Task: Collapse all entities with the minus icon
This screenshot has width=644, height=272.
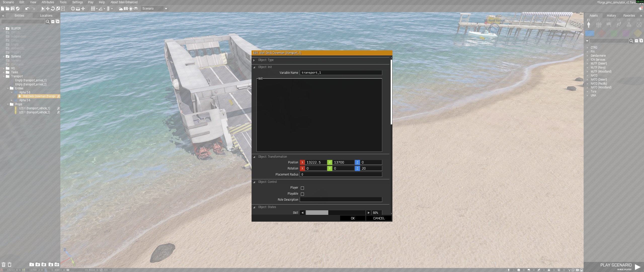Action: coord(53,22)
